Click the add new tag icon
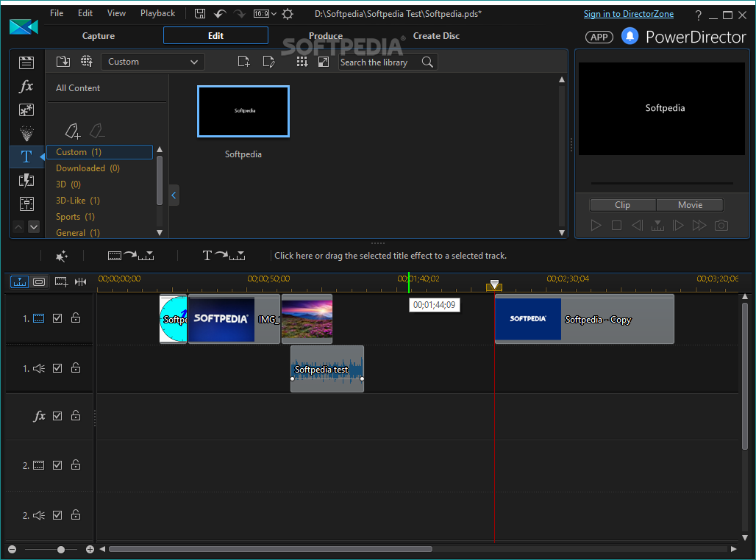This screenshot has width=756, height=560. click(73, 131)
